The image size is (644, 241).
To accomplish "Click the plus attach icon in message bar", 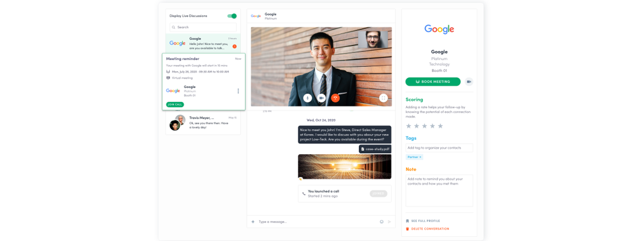I will coord(253,221).
